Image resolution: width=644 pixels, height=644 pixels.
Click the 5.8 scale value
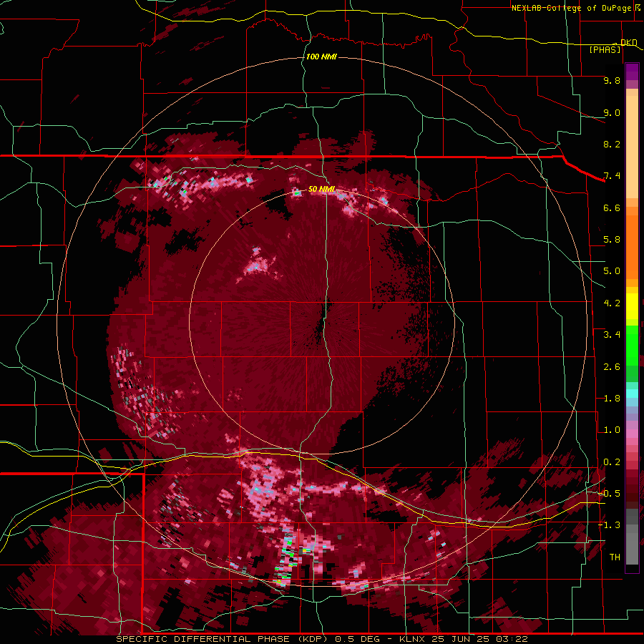[x=612, y=240]
